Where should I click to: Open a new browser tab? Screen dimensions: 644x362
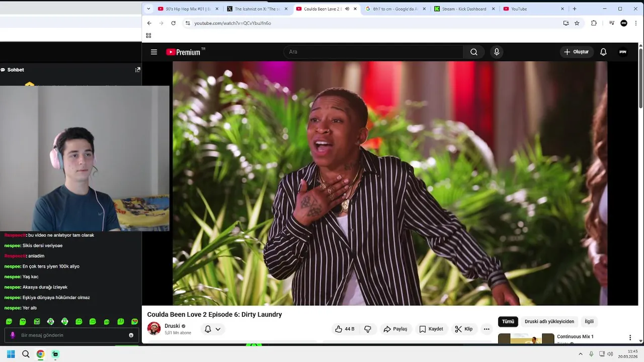(575, 9)
